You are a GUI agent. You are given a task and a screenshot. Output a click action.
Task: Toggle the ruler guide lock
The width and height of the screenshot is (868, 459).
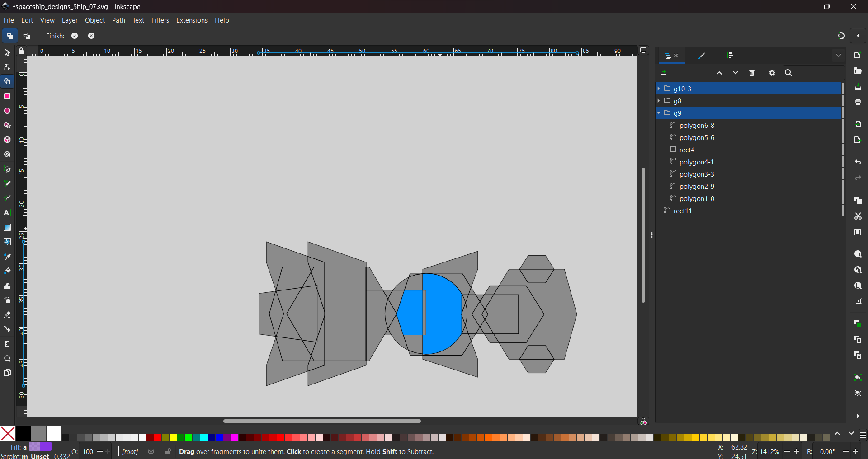[21, 52]
